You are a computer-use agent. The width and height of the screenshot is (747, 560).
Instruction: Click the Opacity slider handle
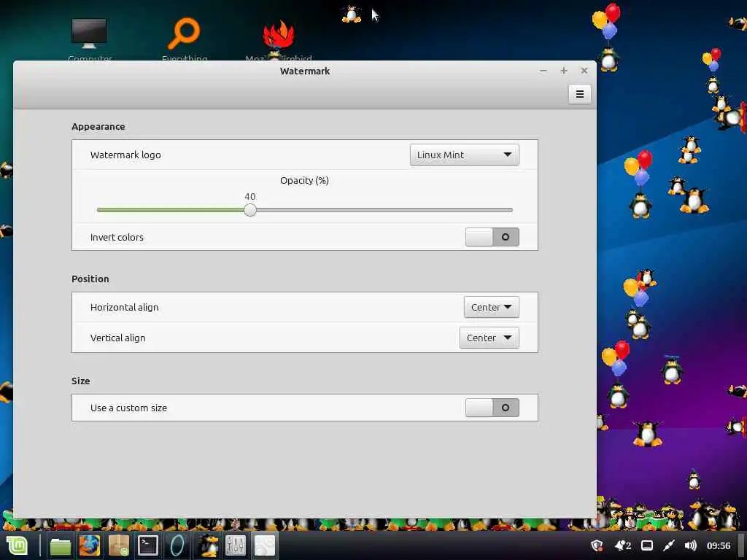pyautogui.click(x=250, y=210)
